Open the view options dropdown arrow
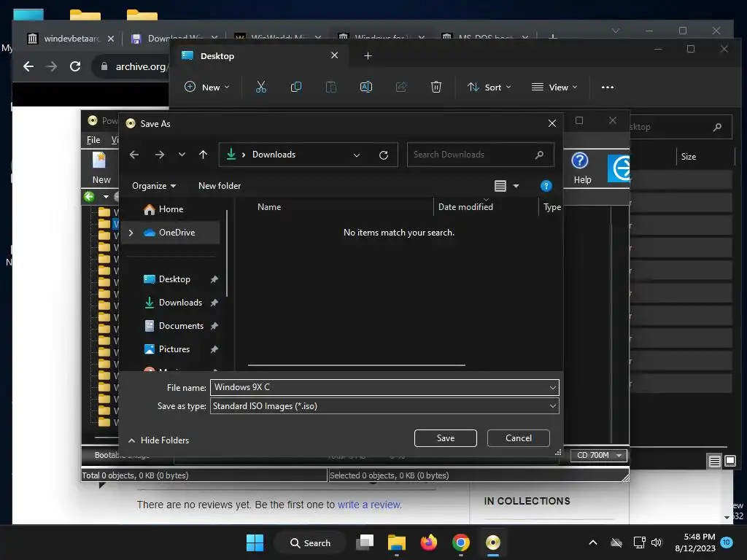 (x=516, y=186)
